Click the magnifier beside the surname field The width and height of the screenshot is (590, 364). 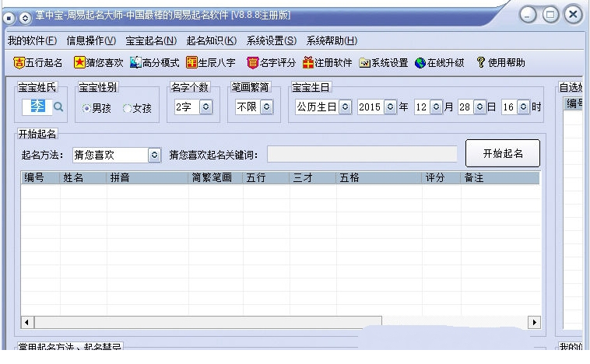58,107
